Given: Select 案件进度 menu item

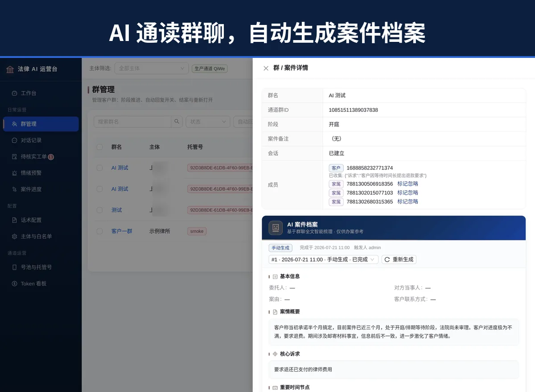Looking at the screenshot, I should pyautogui.click(x=40, y=189).
